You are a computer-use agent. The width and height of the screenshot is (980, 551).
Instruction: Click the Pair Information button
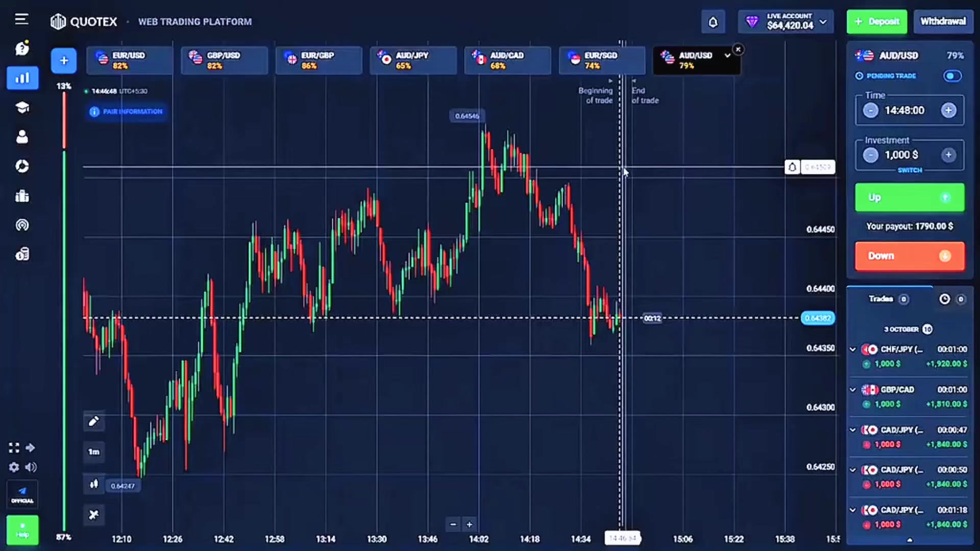(127, 112)
